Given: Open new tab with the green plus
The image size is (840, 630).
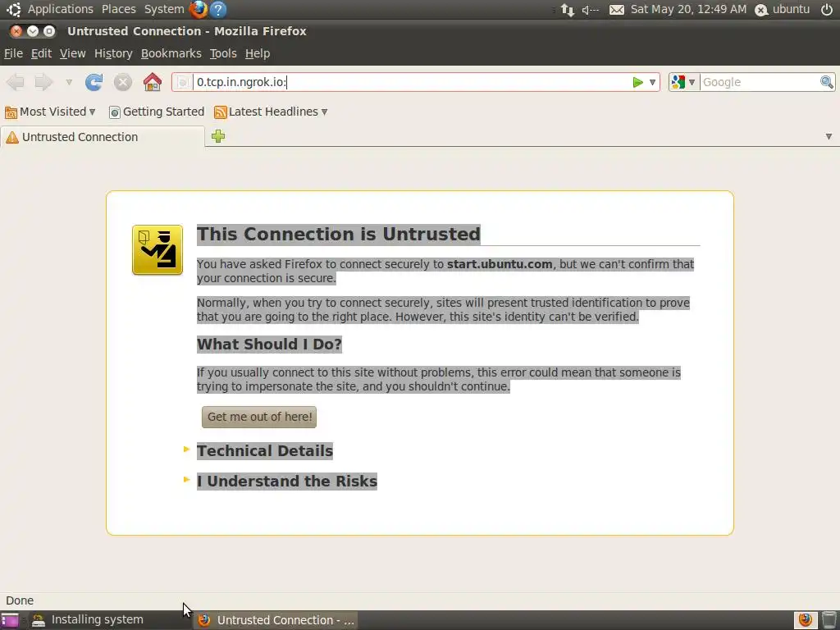Looking at the screenshot, I should coord(218,136).
